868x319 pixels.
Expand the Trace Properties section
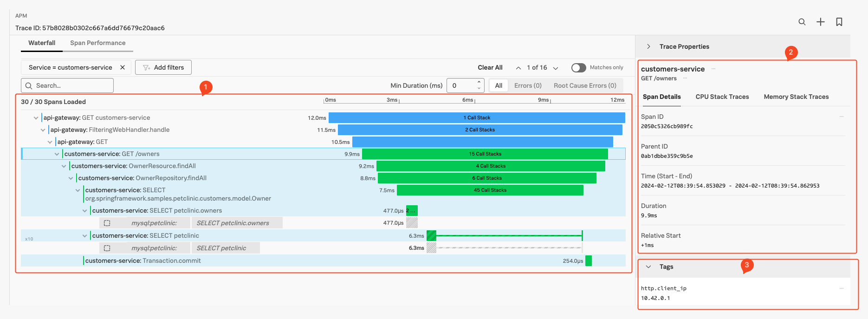coord(649,46)
